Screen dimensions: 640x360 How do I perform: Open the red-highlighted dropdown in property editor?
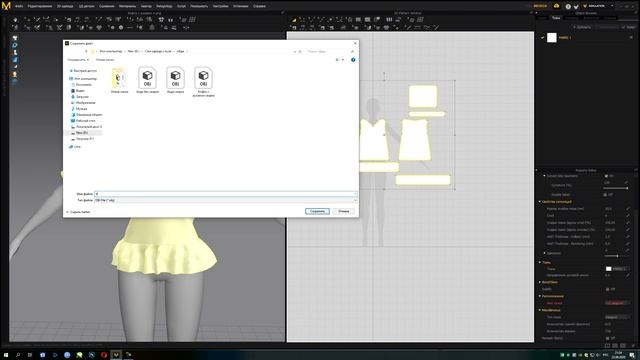click(617, 303)
